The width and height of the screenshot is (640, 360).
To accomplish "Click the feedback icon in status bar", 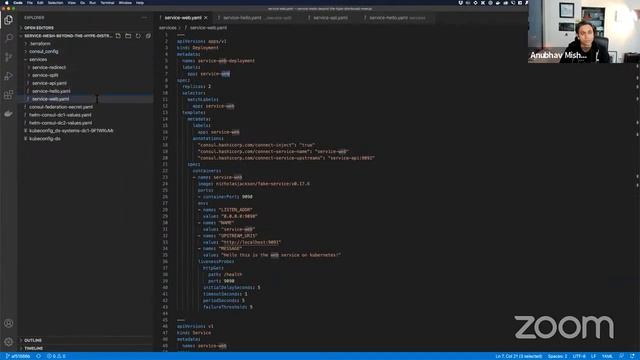I will click(x=622, y=356).
